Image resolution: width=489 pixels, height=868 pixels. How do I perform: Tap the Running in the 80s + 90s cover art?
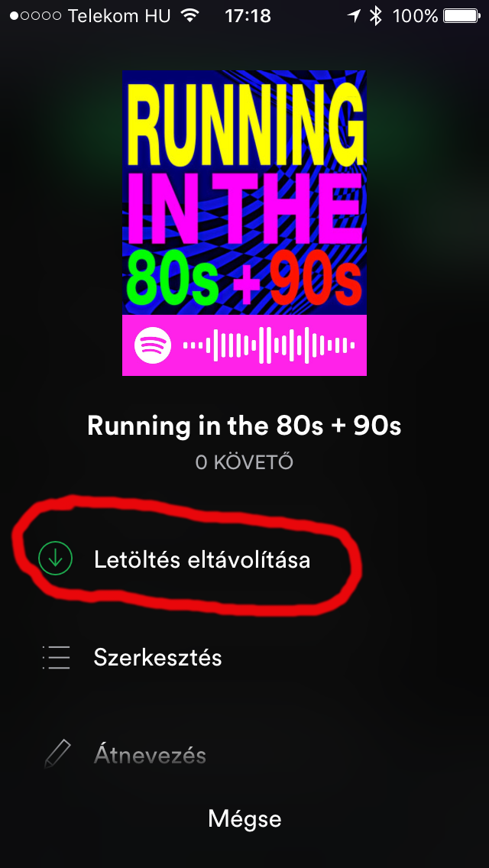244,223
